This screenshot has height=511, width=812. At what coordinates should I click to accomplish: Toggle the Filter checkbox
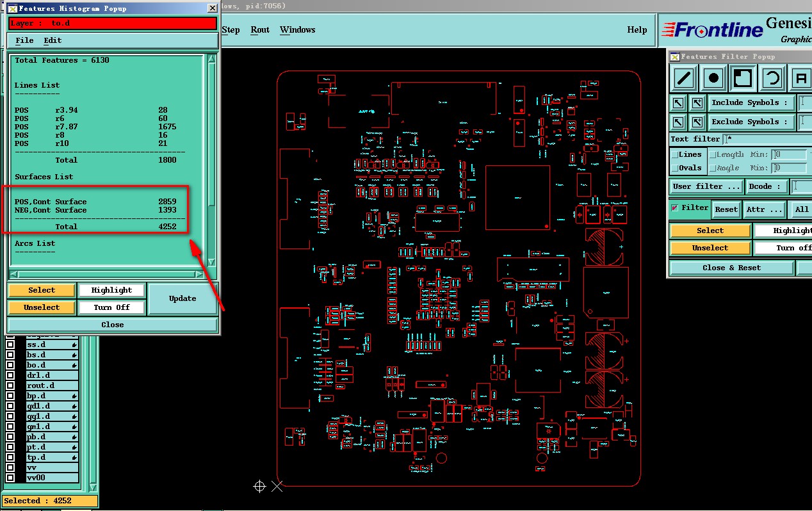click(674, 207)
